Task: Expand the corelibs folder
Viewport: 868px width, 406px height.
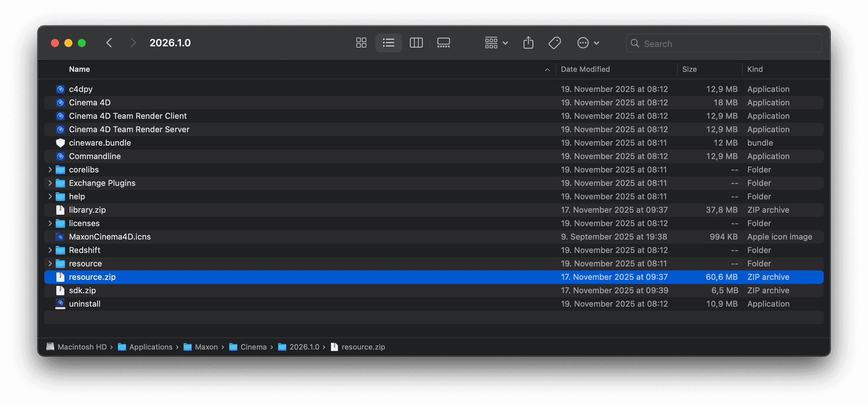Action: coord(50,170)
